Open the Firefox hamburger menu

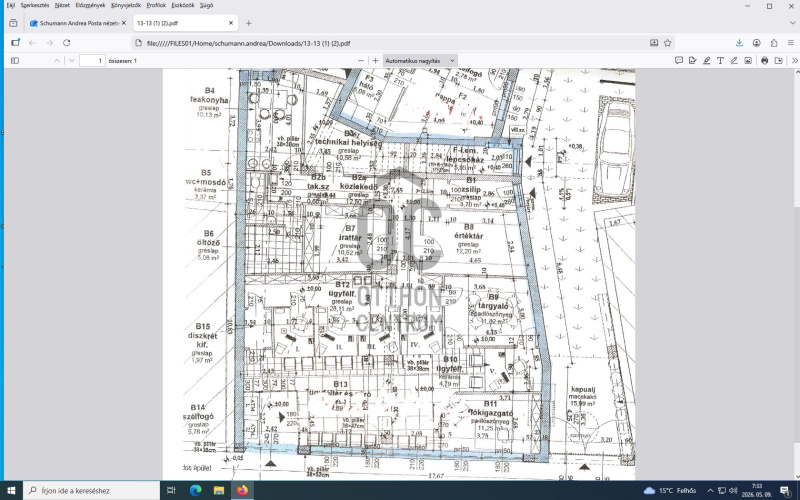pyautogui.click(x=791, y=43)
